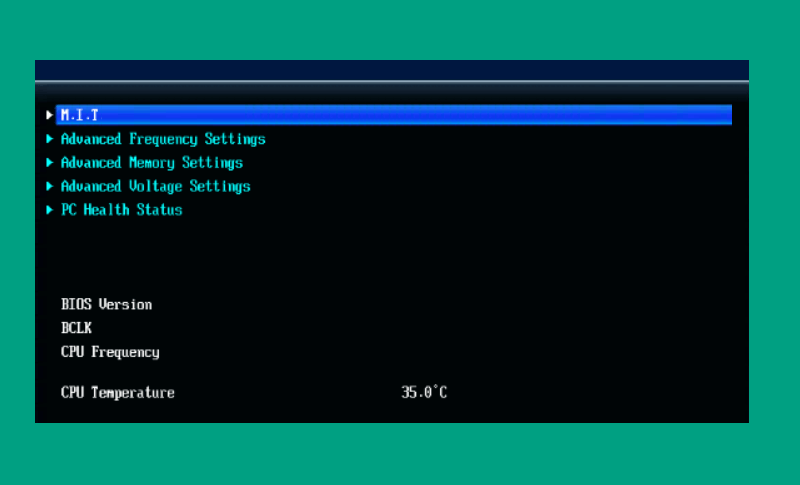This screenshot has height=485, width=800.
Task: Select the highlighted M.I.T menu entry
Action: (394, 115)
